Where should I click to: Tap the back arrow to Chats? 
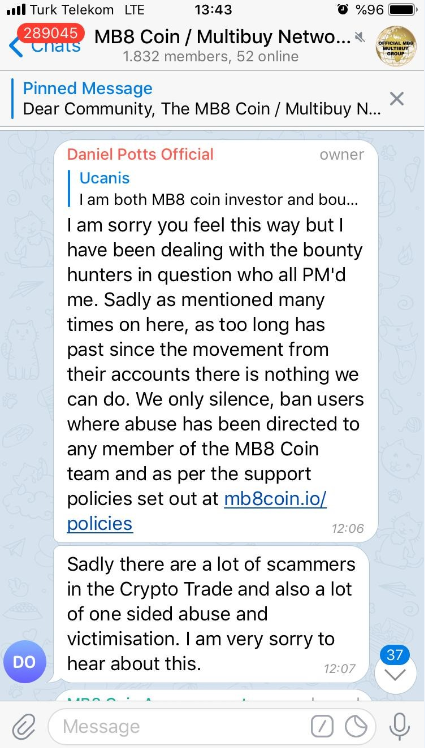pyautogui.click(x=15, y=47)
